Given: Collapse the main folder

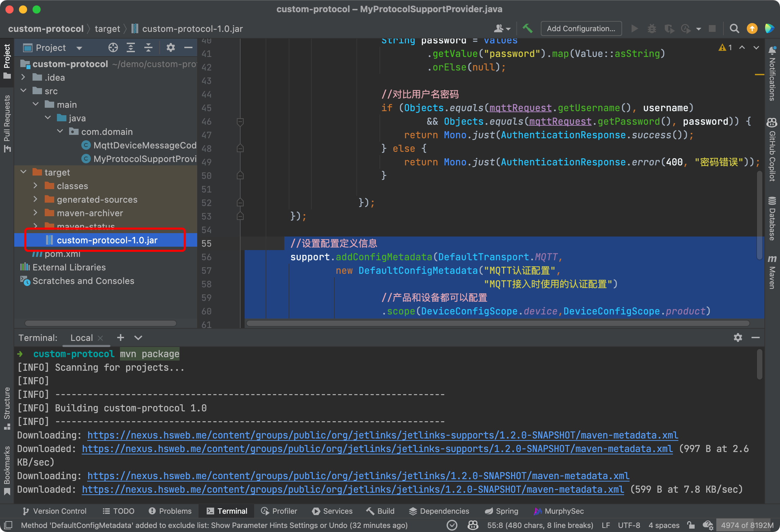Looking at the screenshot, I should (36, 104).
